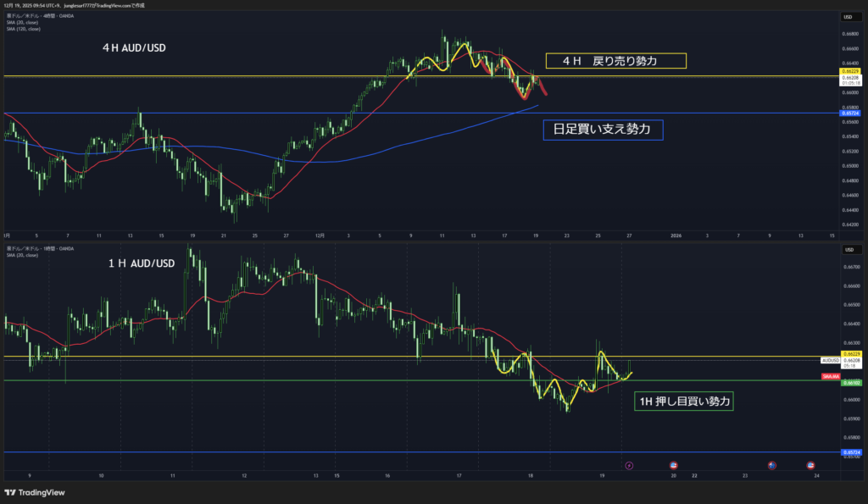The width and height of the screenshot is (868, 504).
Task: Open the USD currency selector on lower chart
Action: point(847,250)
